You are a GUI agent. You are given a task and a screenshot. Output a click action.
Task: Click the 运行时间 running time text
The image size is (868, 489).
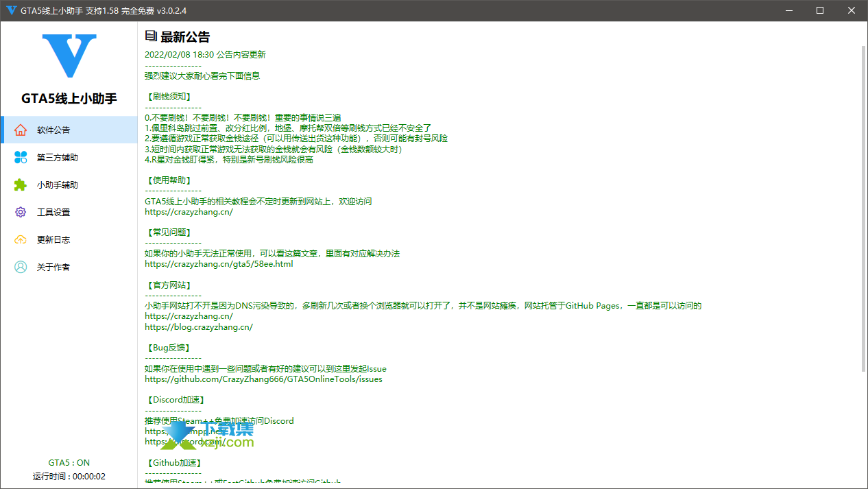pos(69,477)
